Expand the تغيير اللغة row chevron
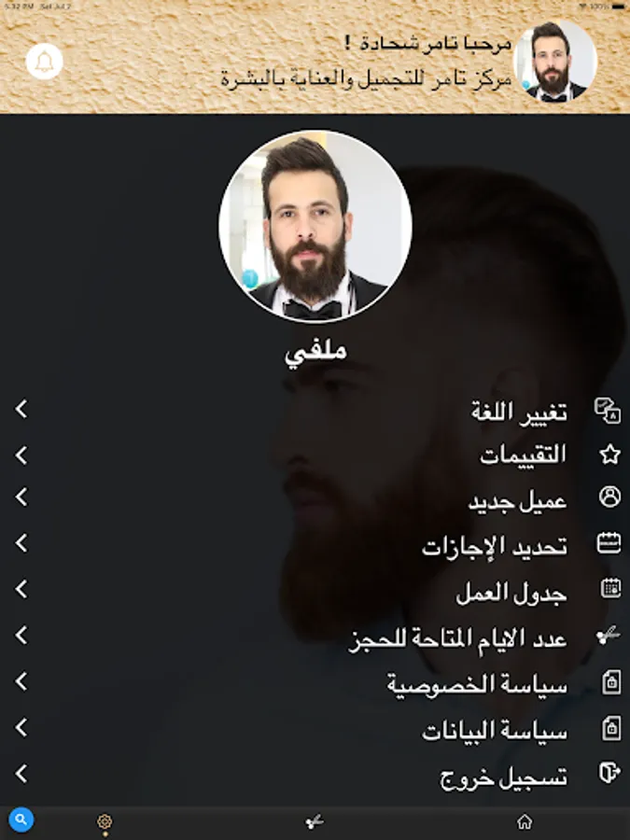This screenshot has height=840, width=630. [x=21, y=409]
